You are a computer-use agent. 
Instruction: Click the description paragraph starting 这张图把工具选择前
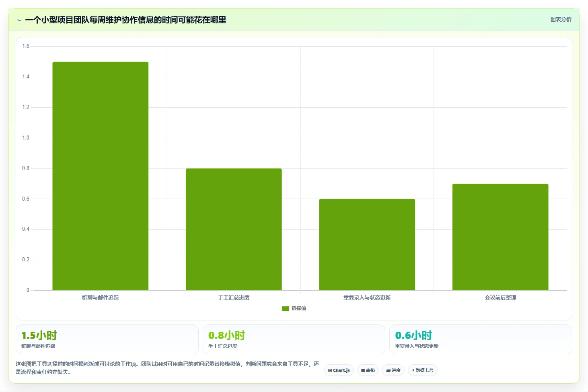click(x=167, y=368)
